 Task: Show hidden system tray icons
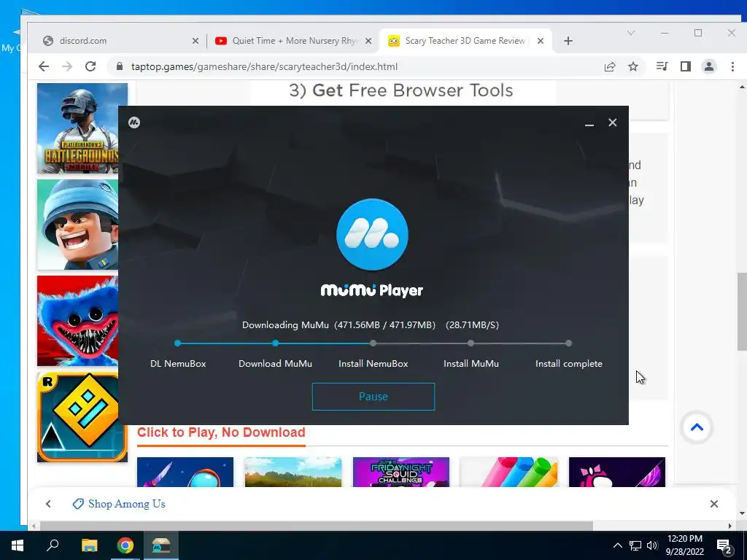(x=617, y=545)
